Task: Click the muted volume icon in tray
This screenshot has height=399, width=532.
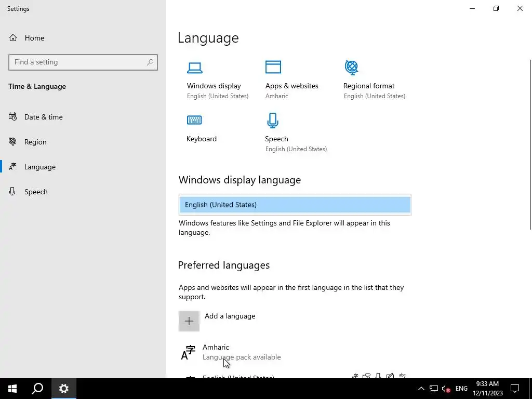Action: [446, 389]
